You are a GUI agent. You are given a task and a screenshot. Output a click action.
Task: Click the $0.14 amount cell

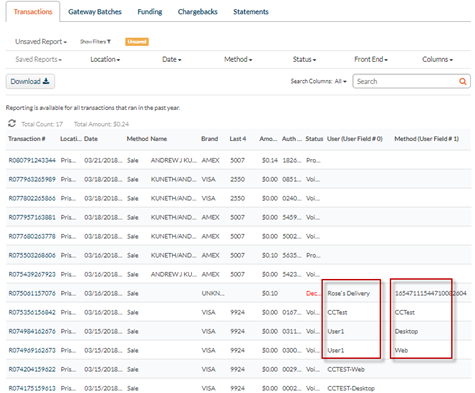270,160
